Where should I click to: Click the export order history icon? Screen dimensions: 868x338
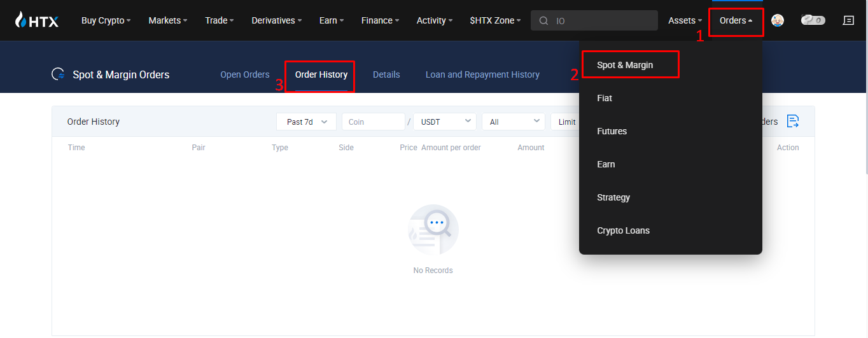coord(792,122)
